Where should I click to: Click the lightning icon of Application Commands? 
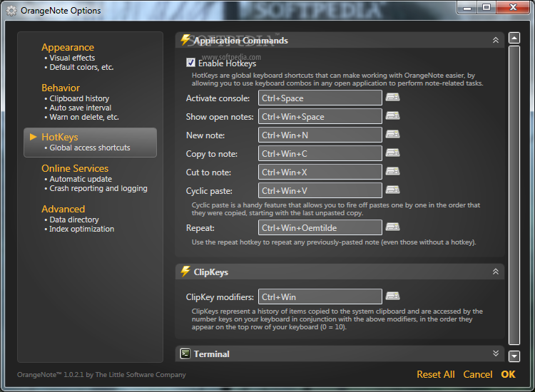185,40
